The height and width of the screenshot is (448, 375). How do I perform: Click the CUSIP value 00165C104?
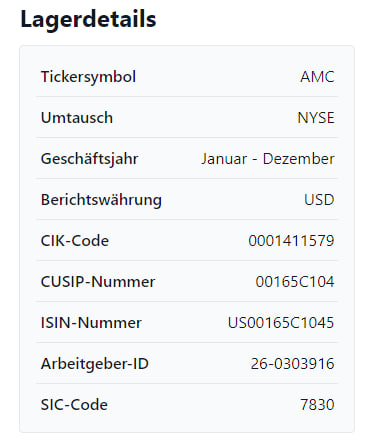295,282
